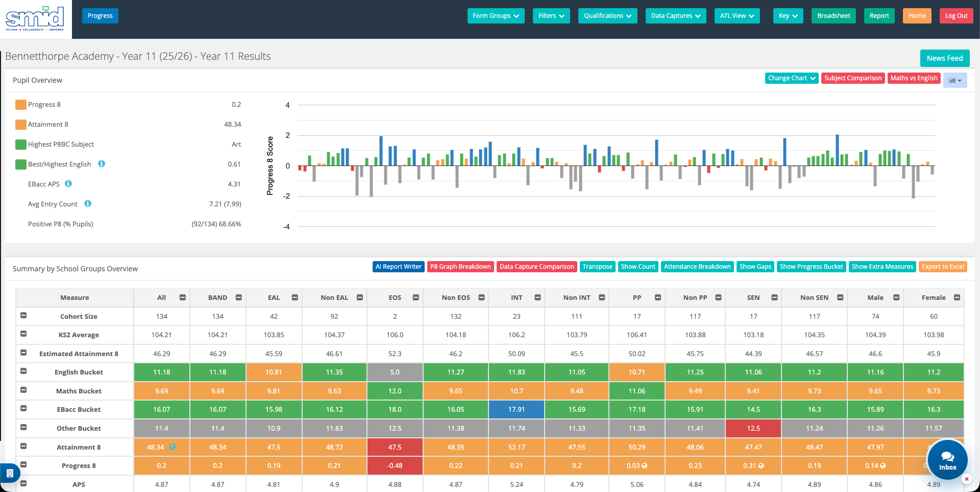Collapse the SEN column
The width and height of the screenshot is (980, 492).
774,297
